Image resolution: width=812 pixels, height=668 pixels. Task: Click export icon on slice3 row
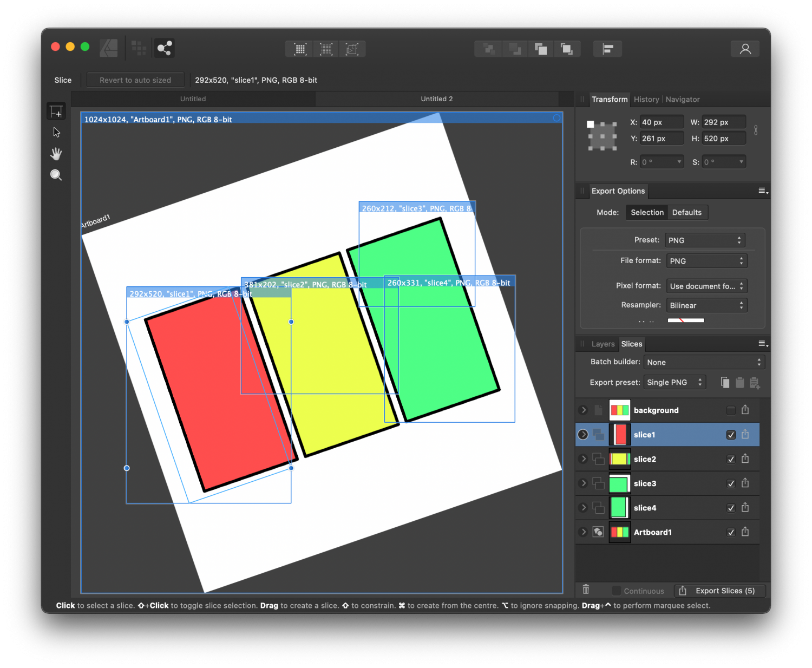coord(745,483)
